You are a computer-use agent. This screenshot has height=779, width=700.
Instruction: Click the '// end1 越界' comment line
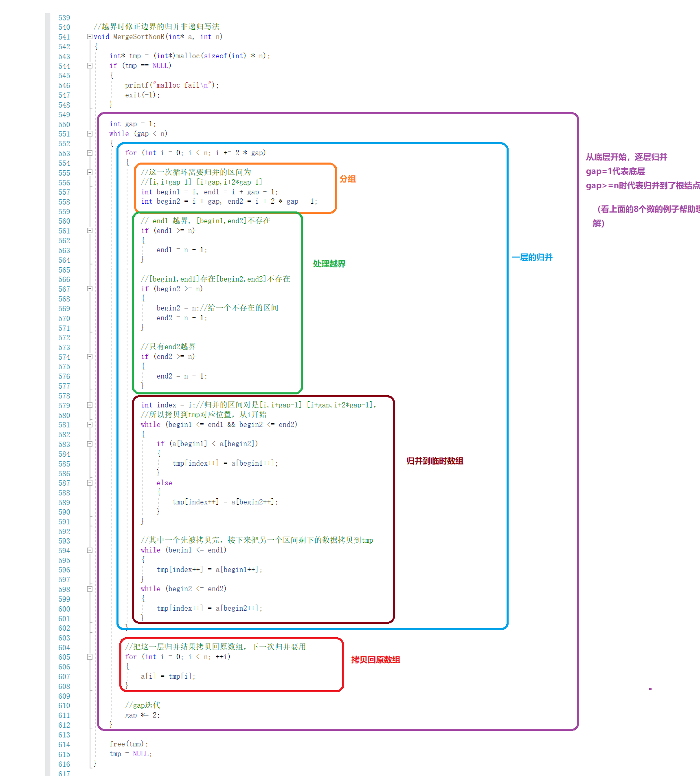(206, 221)
